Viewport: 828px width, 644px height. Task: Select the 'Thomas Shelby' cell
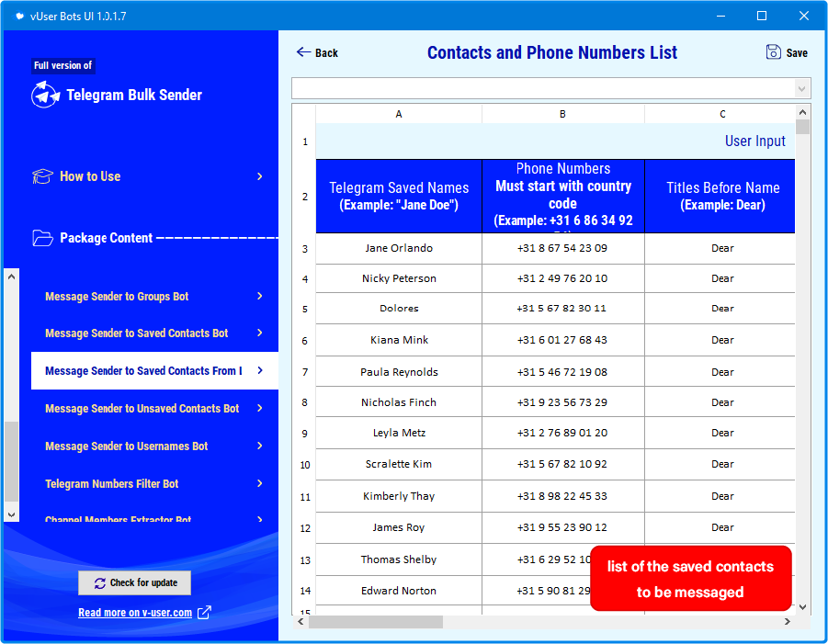[x=399, y=559]
